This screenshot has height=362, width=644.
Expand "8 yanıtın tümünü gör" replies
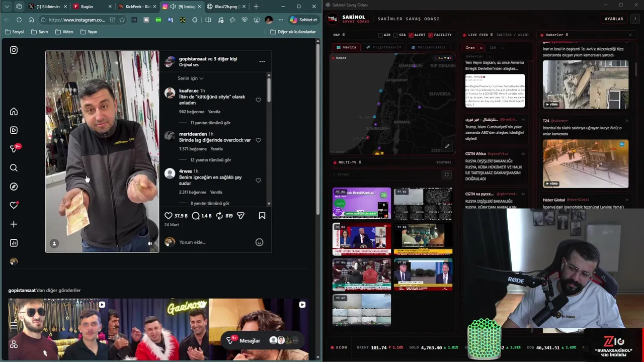coord(210,203)
